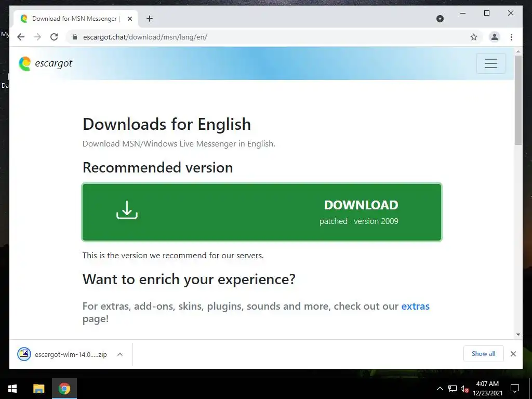Click the network tray icon

[452, 389]
